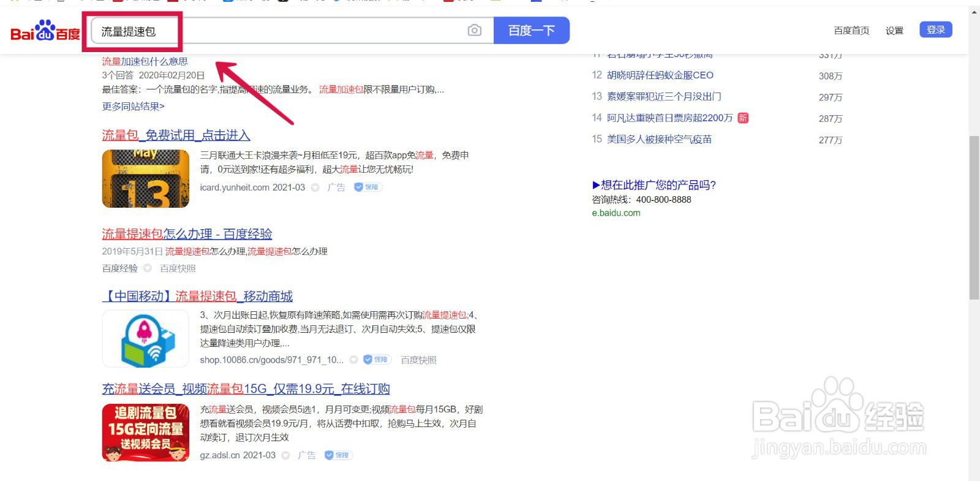Open e.baidu.com link
Image resolution: width=980 pixels, height=481 pixels.
[616, 213]
